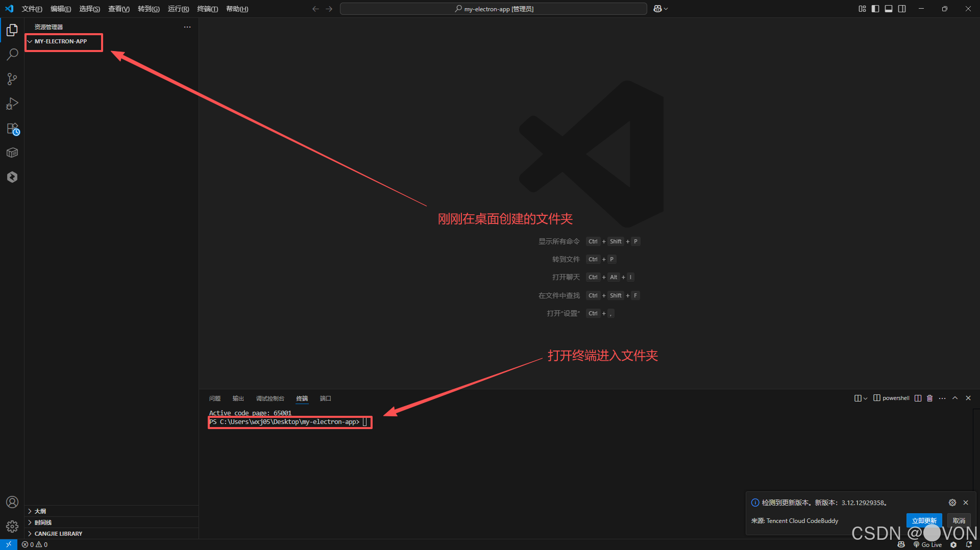980x550 pixels.
Task: Open the cube-shaped extension view in activity bar
Action: [12, 153]
